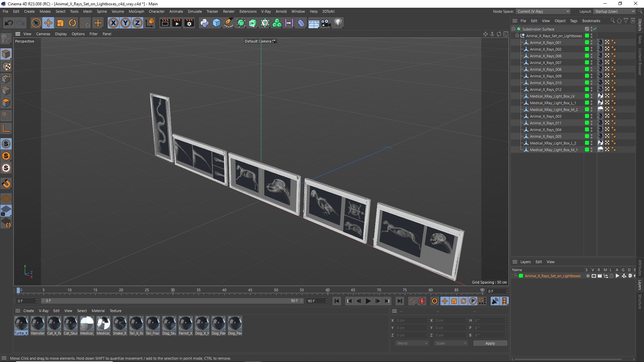Toggle autokeying record button
The width and height of the screenshot is (644, 362).
click(x=422, y=301)
